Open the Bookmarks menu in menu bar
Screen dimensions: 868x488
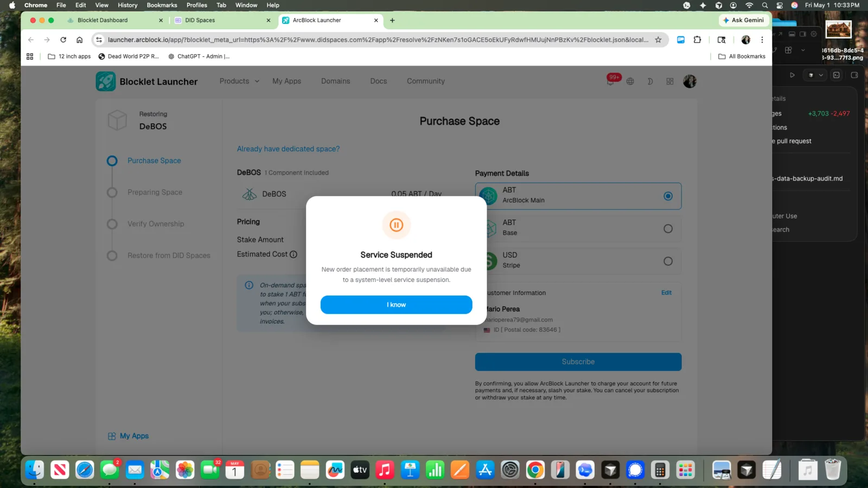coord(162,5)
